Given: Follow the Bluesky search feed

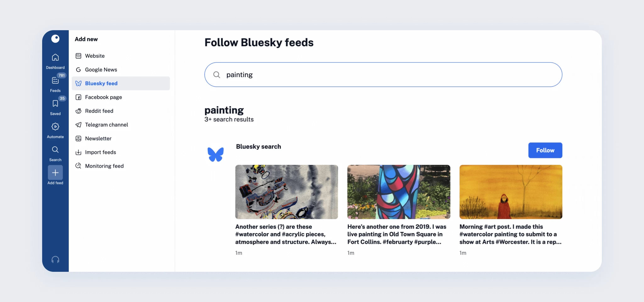Looking at the screenshot, I should [545, 150].
